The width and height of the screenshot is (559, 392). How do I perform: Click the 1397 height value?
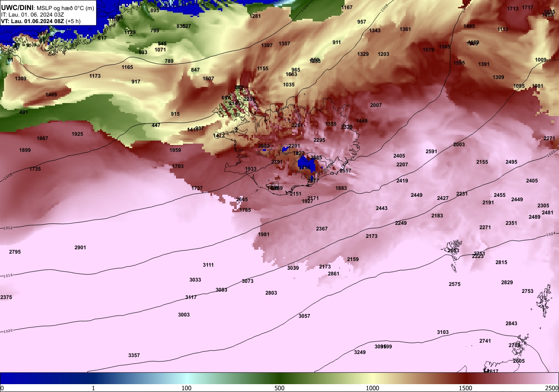click(267, 45)
